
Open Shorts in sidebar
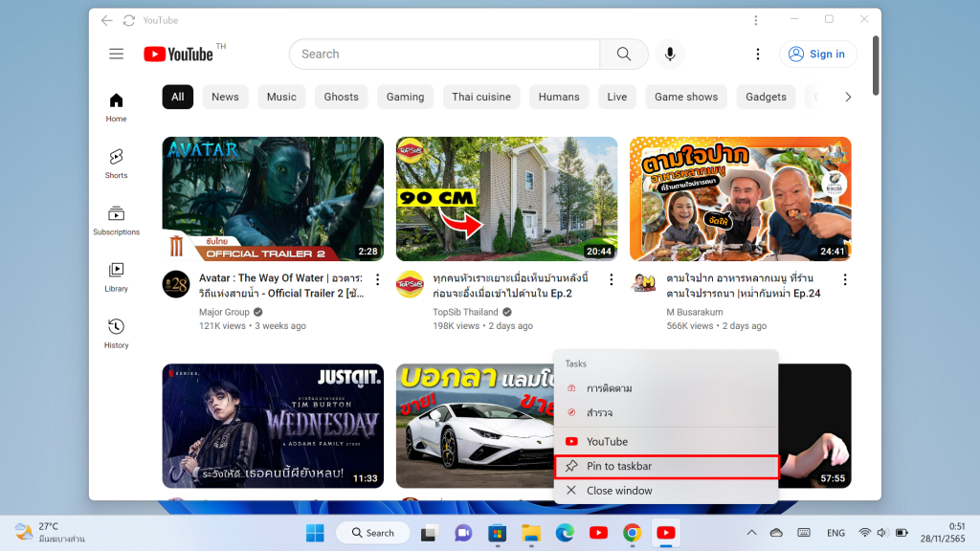coord(116,164)
